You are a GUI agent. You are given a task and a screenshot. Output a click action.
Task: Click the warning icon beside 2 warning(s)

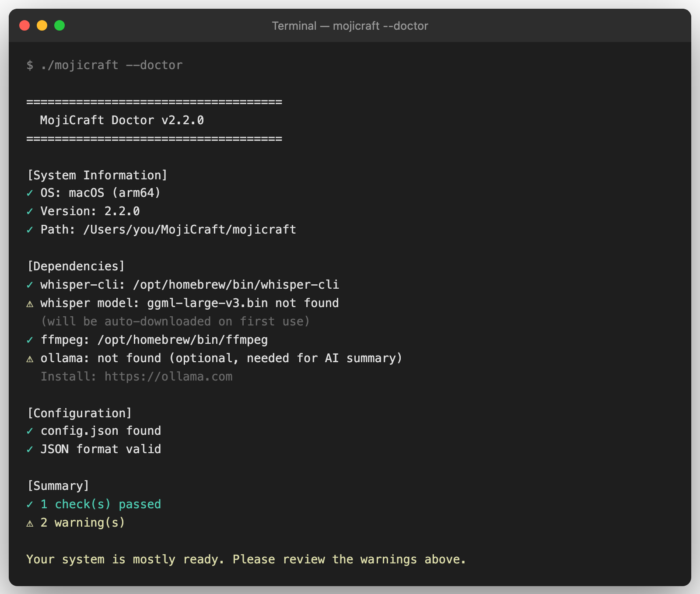click(30, 523)
